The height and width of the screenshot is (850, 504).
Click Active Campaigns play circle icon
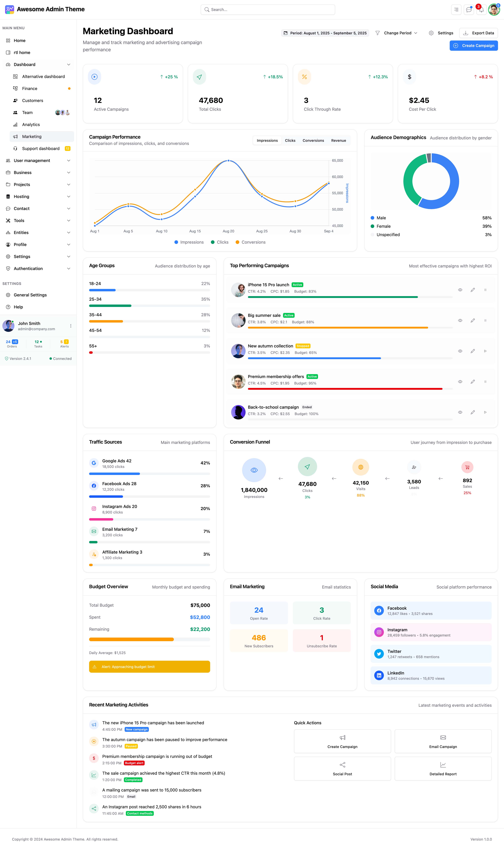coord(94,77)
